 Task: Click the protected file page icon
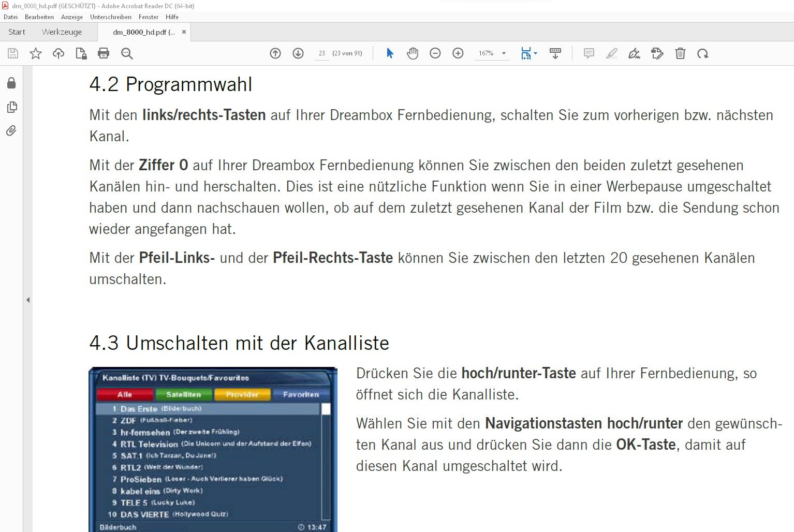point(81,53)
